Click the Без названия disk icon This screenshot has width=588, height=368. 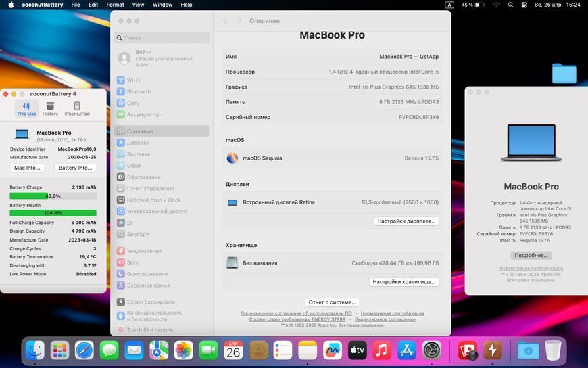(232, 262)
